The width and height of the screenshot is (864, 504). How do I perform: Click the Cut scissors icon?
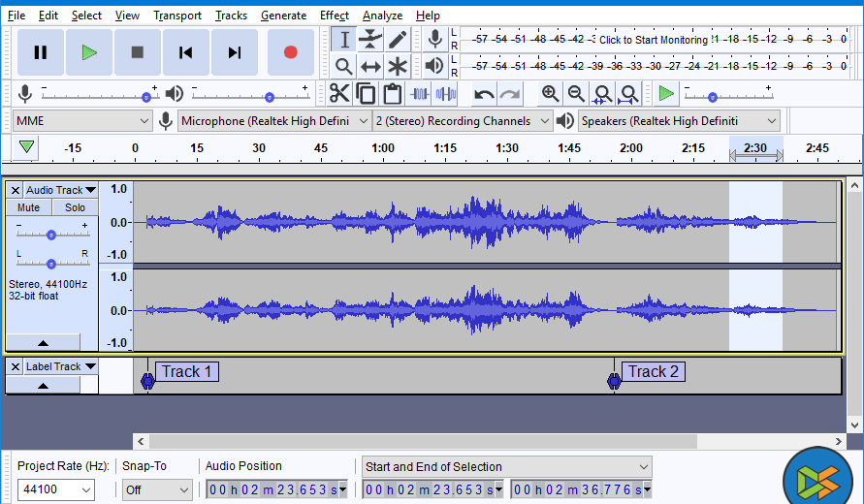pyautogui.click(x=339, y=94)
